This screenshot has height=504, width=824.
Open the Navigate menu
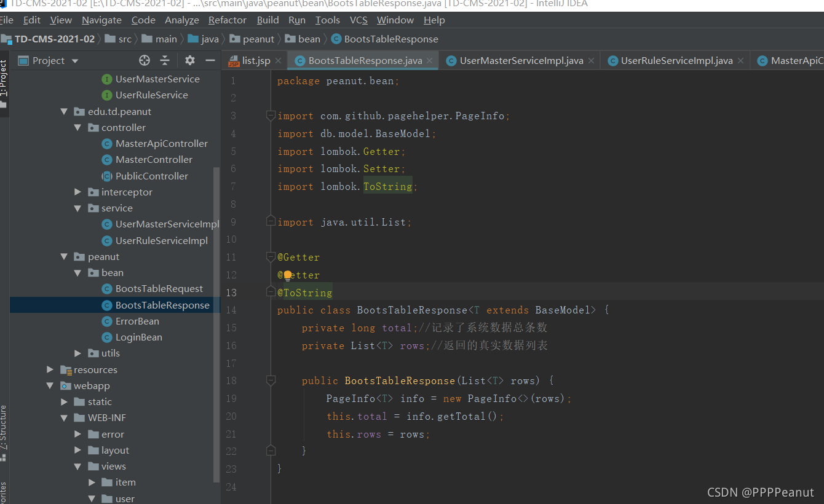coord(101,20)
